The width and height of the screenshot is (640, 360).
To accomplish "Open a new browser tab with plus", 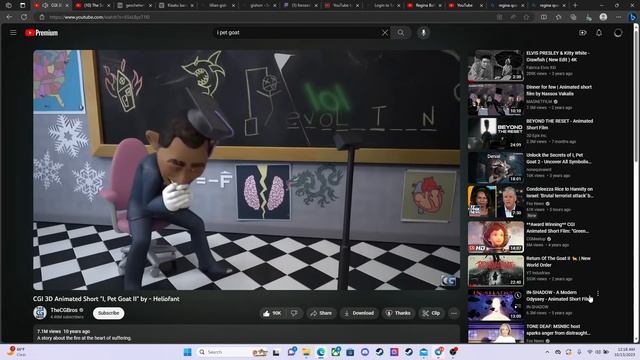I will [575, 5].
